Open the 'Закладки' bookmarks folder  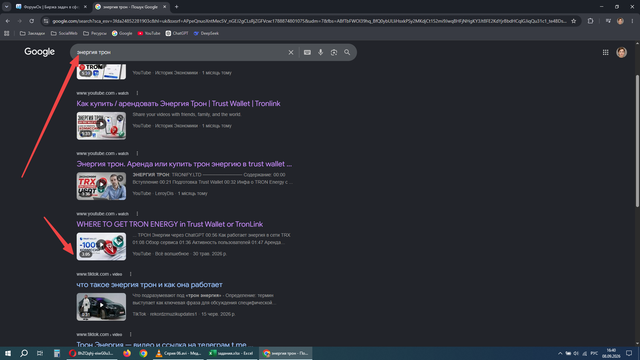click(x=32, y=33)
